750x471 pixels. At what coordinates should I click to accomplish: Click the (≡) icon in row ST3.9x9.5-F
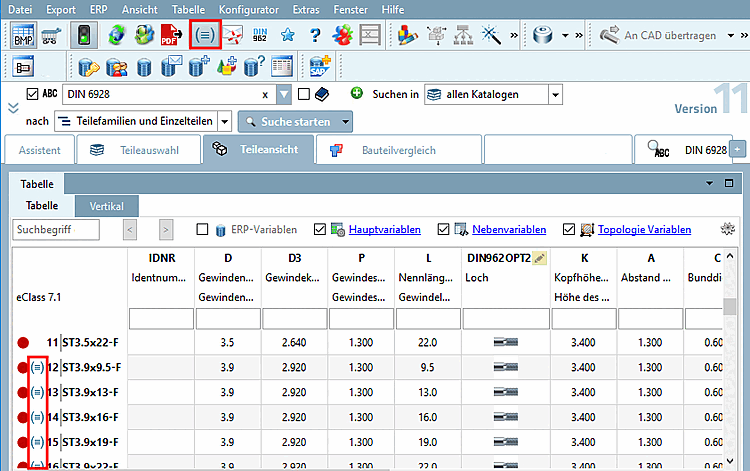(37, 368)
